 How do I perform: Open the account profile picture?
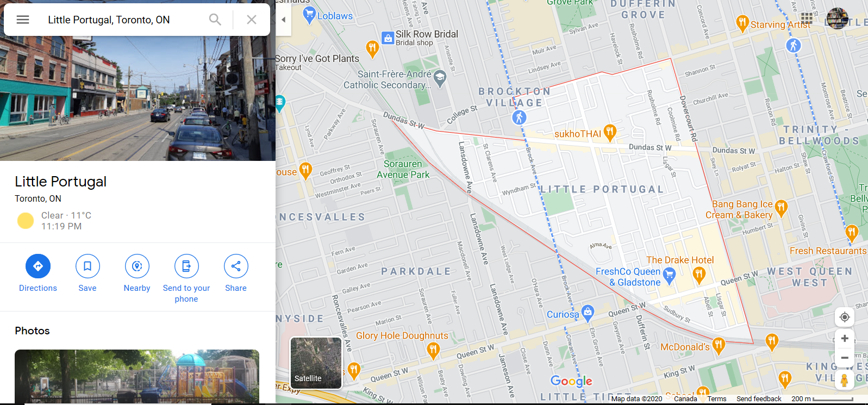[837, 18]
